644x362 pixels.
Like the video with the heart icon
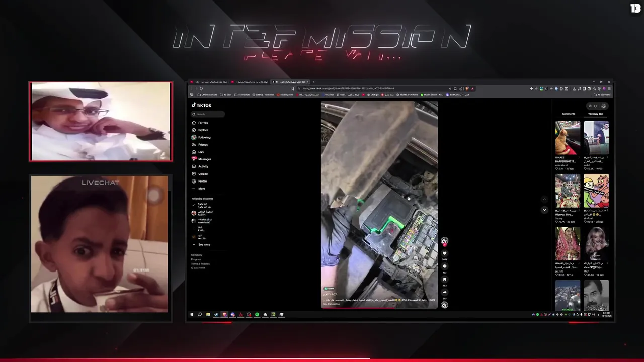click(x=444, y=253)
